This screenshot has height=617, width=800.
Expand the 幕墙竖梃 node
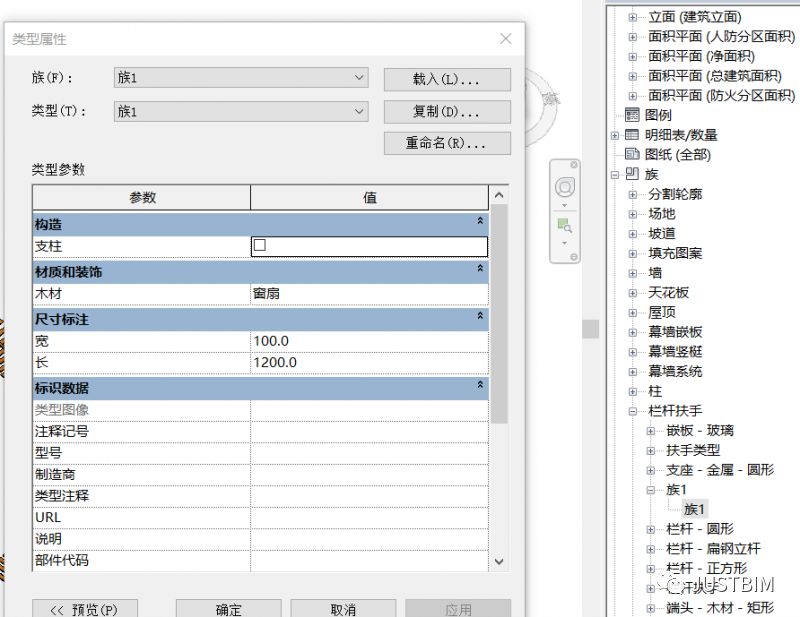(633, 352)
